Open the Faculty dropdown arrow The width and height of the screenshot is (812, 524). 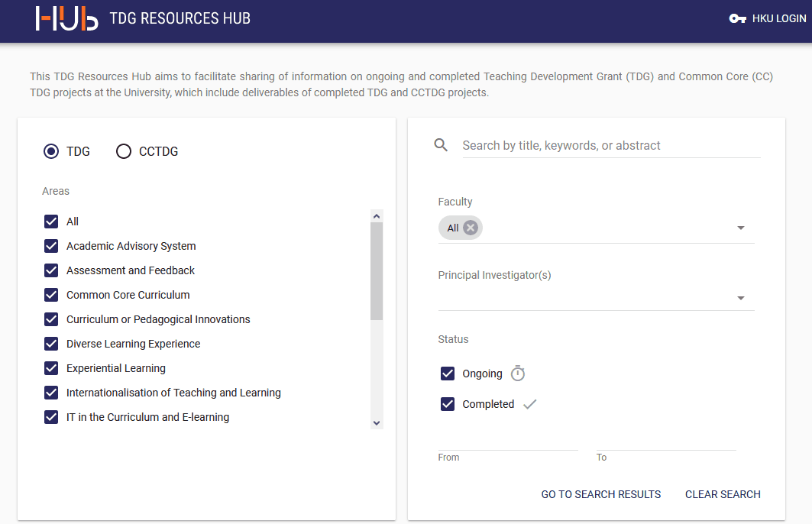(x=740, y=228)
